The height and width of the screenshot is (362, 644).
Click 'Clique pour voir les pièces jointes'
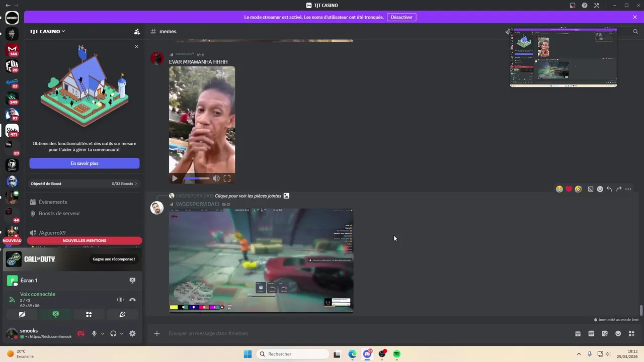point(248,196)
